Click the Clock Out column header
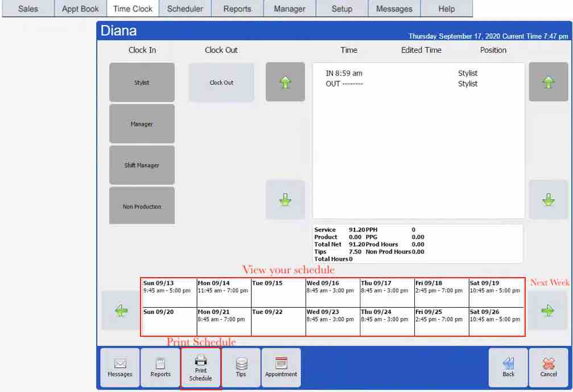Screen dimensions: 573x392 221,50
